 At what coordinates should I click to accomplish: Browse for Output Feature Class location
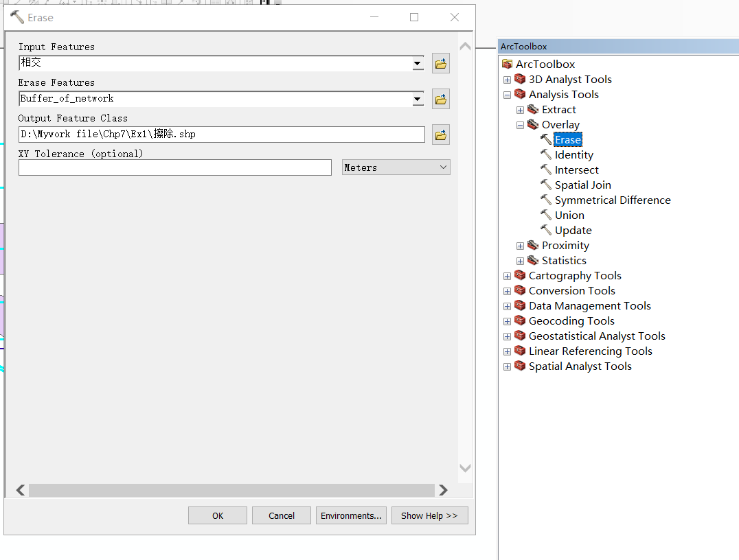tap(440, 135)
